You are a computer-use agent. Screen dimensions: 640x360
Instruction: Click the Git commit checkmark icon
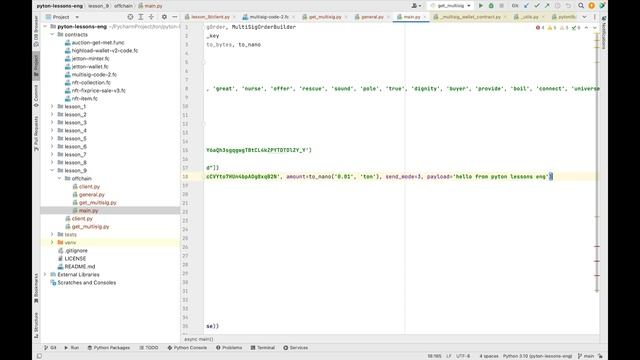pyautogui.click(x=537, y=6)
